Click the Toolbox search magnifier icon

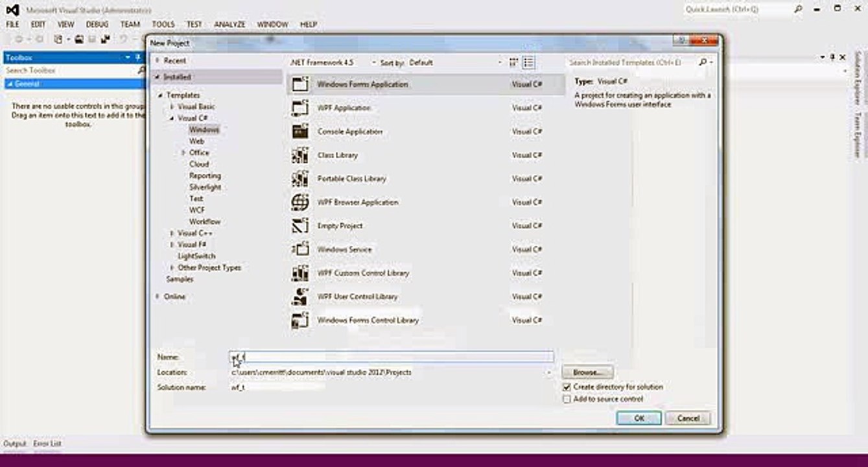[x=142, y=70]
